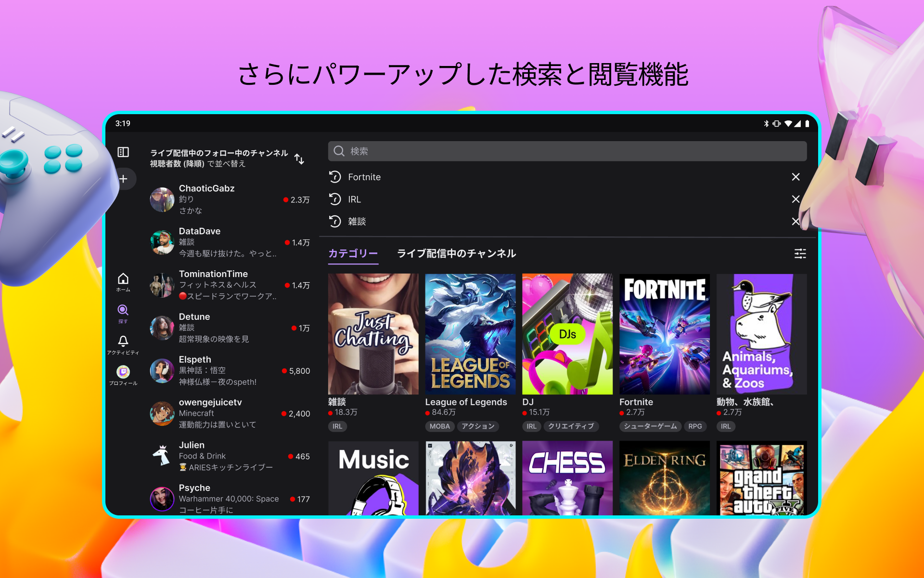924x578 pixels.
Task: Open the アクティビティ bell icon
Action: tap(123, 345)
